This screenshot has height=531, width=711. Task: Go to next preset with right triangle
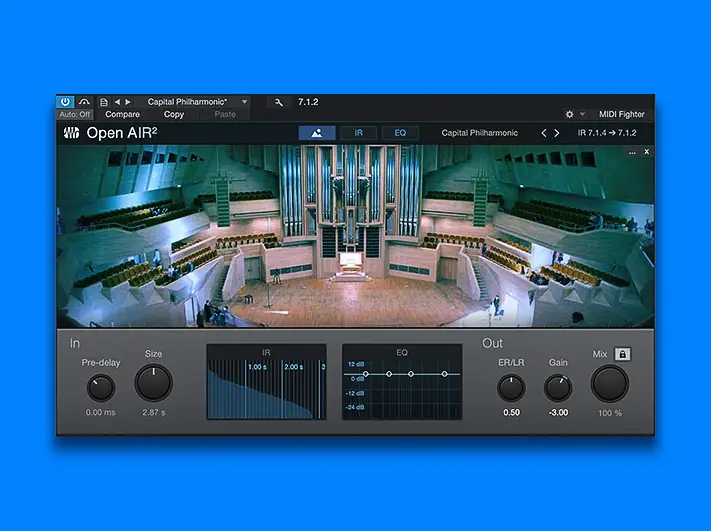[x=128, y=102]
